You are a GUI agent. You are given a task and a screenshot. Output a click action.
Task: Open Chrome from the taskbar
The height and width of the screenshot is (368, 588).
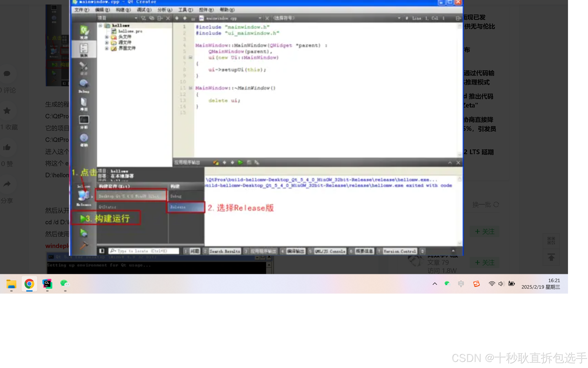click(29, 284)
